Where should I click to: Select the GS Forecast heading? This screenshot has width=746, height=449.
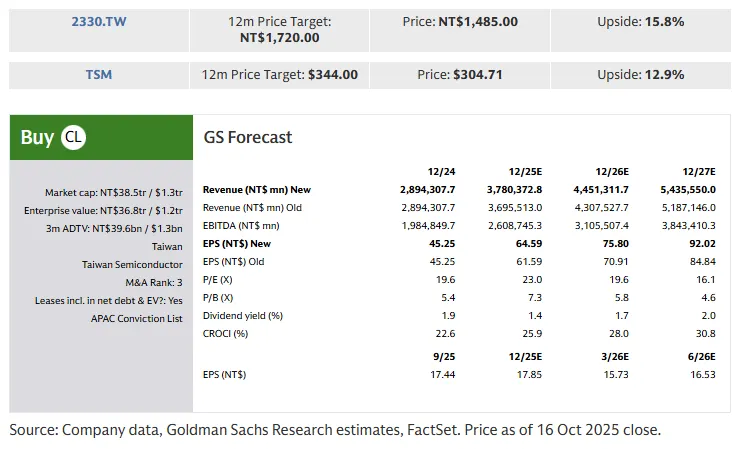point(248,137)
